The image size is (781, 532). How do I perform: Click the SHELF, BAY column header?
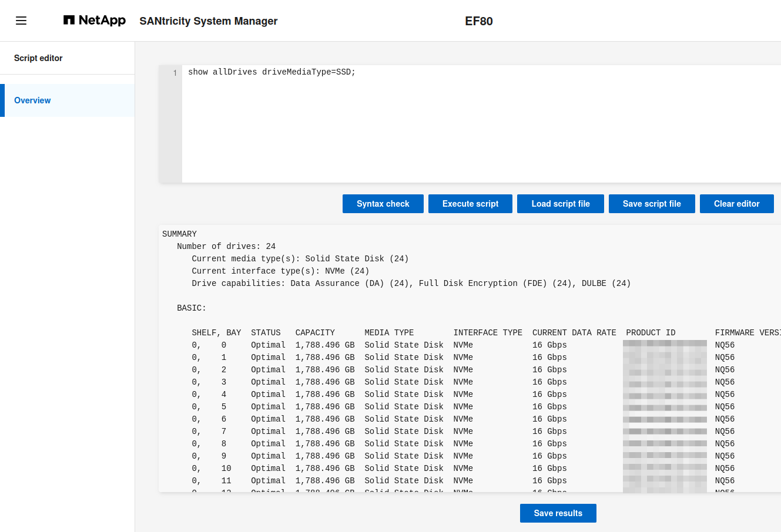pos(216,332)
